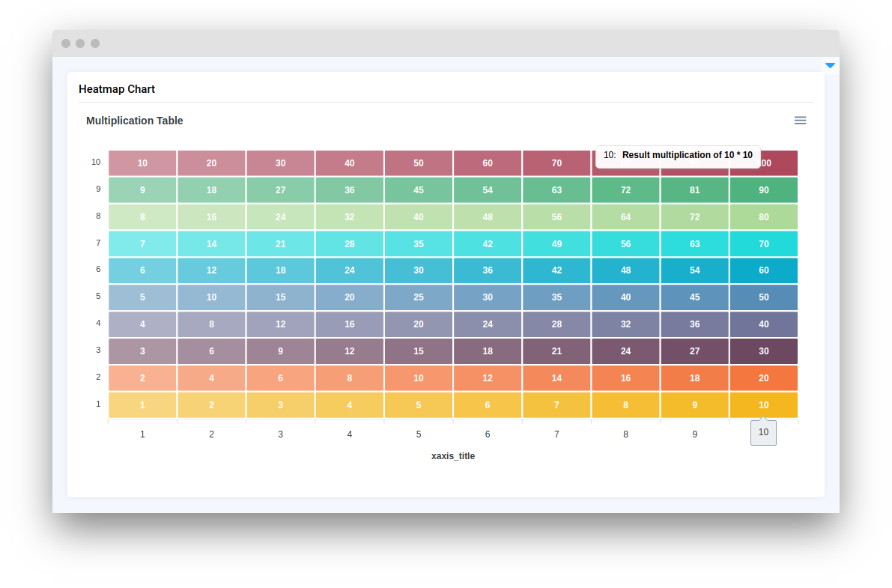Click x-axis tick label 5
Image resolution: width=892 pixels, height=588 pixels.
419,434
